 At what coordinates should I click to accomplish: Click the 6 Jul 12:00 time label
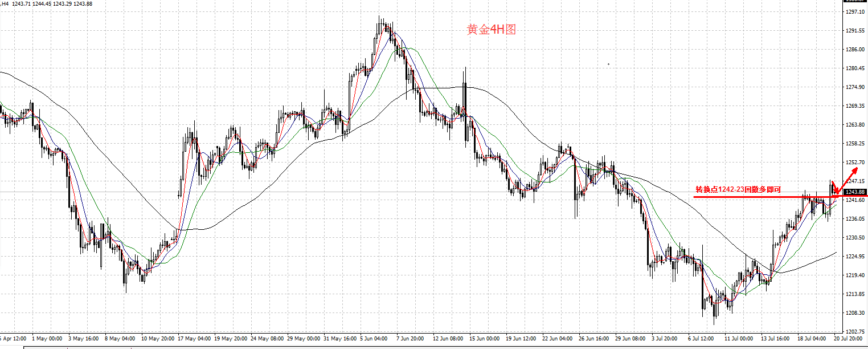point(702,338)
